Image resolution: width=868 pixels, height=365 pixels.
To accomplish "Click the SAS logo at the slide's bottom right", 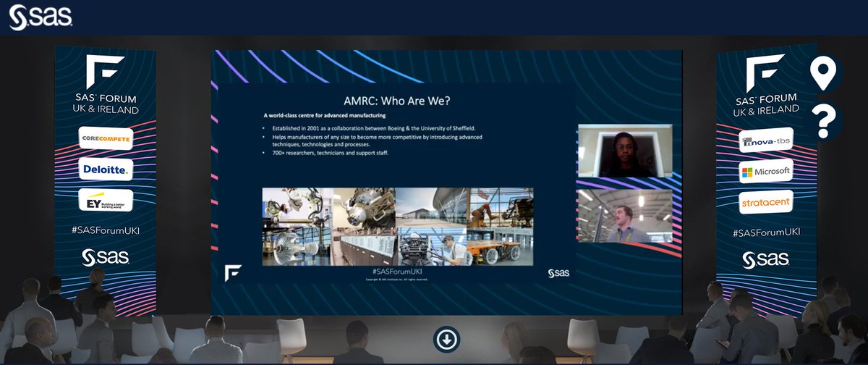I will pyautogui.click(x=559, y=273).
